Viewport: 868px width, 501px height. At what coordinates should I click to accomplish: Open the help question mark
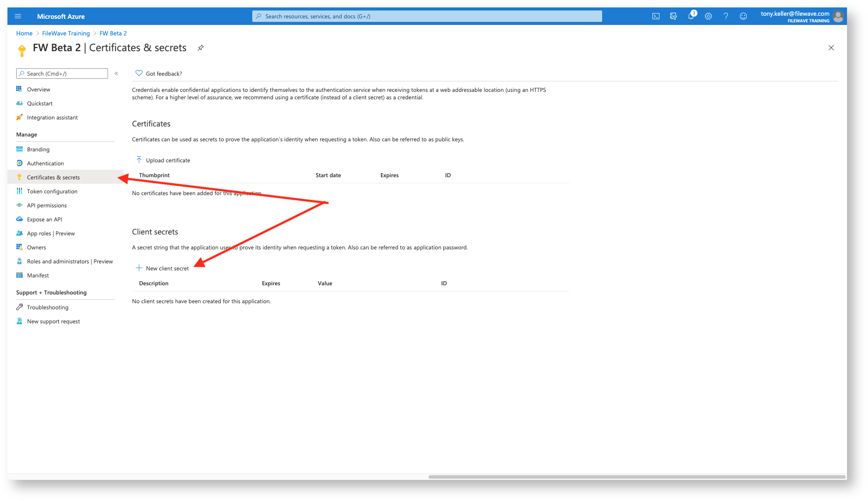(x=726, y=17)
